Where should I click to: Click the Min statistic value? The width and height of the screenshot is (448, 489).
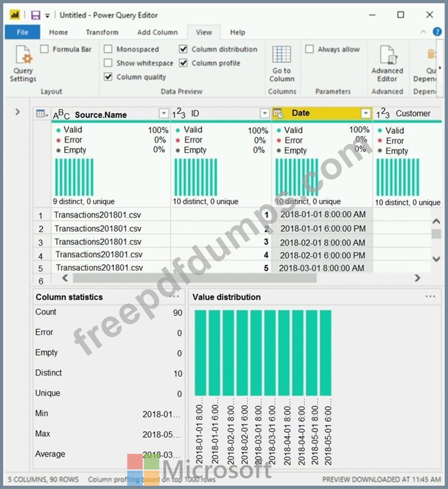pyautogui.click(x=161, y=414)
